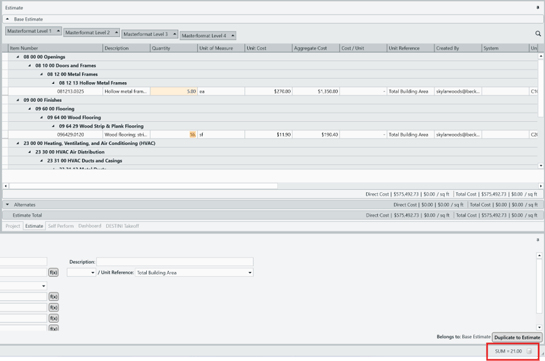Screen dimensions: 545x361
Task: Click the estimate grid's vertical scrollbar up arrow
Action: coord(541,56)
